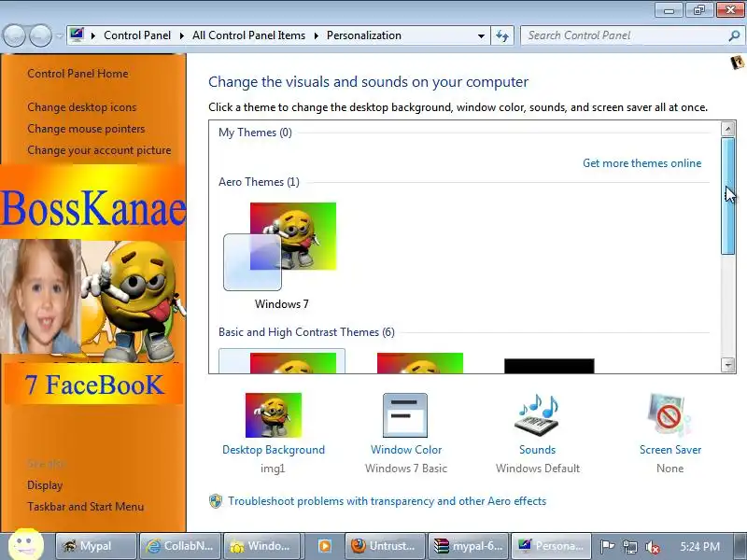
Task: Switch to Mypal taskbar button
Action: pyautogui.click(x=96, y=546)
